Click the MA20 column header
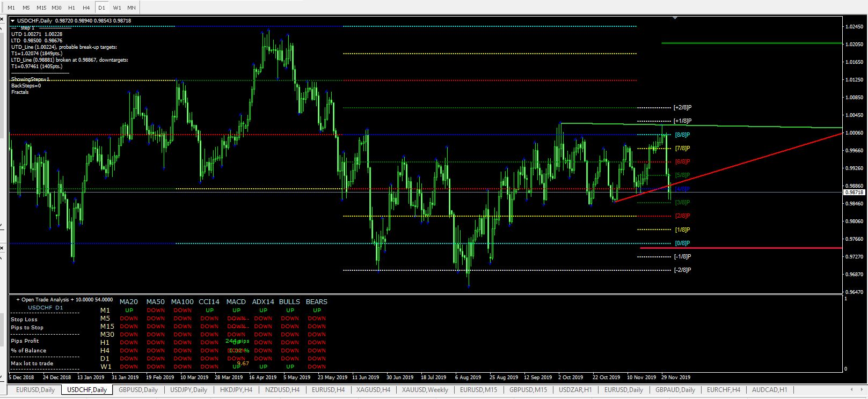This screenshot has width=868, height=399. click(x=129, y=302)
